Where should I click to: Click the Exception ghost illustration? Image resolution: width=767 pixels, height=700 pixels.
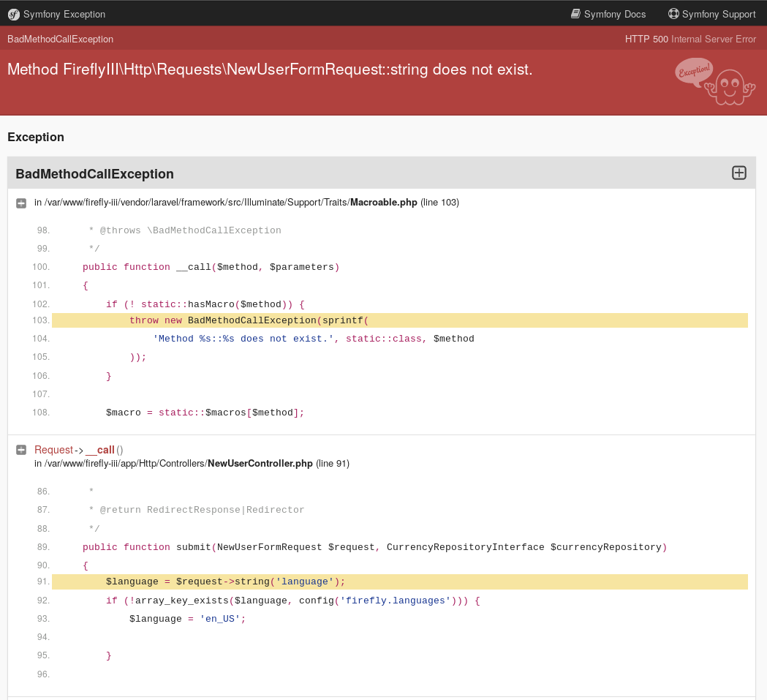pos(715,81)
